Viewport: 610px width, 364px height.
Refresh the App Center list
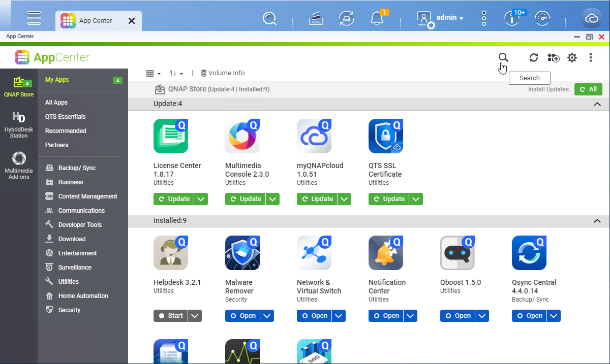coord(534,57)
